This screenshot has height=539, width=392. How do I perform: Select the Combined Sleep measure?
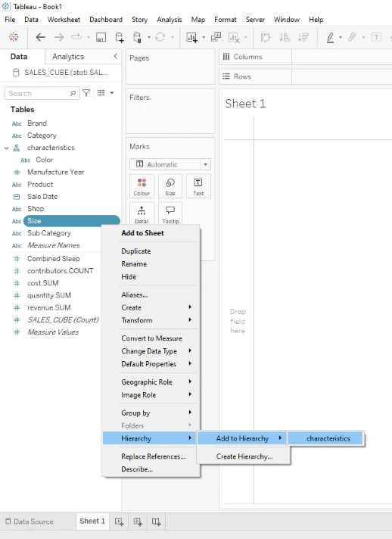53,258
